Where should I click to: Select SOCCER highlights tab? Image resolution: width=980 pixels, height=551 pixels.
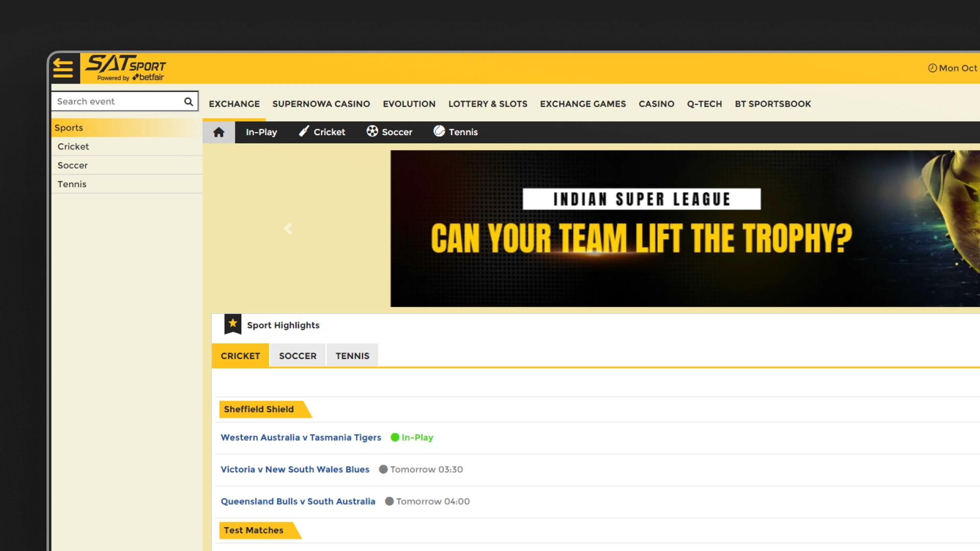[298, 356]
